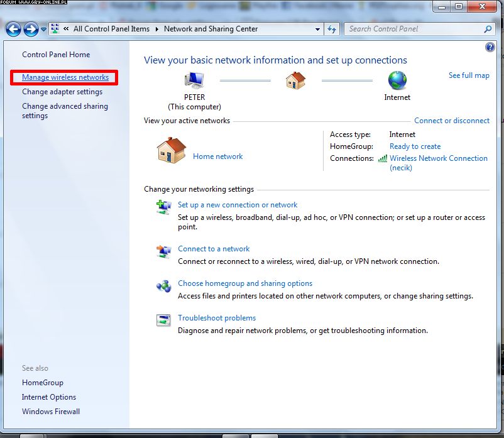Screen dimensions: 504x438
Task: Open See full map
Action: tap(469, 75)
